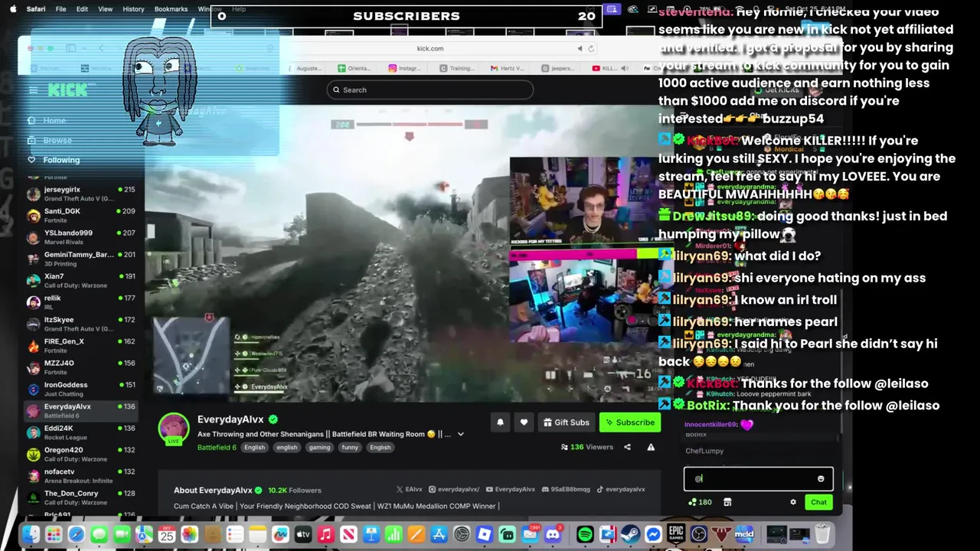
Task: Open Discord from the Dock
Action: tap(553, 534)
